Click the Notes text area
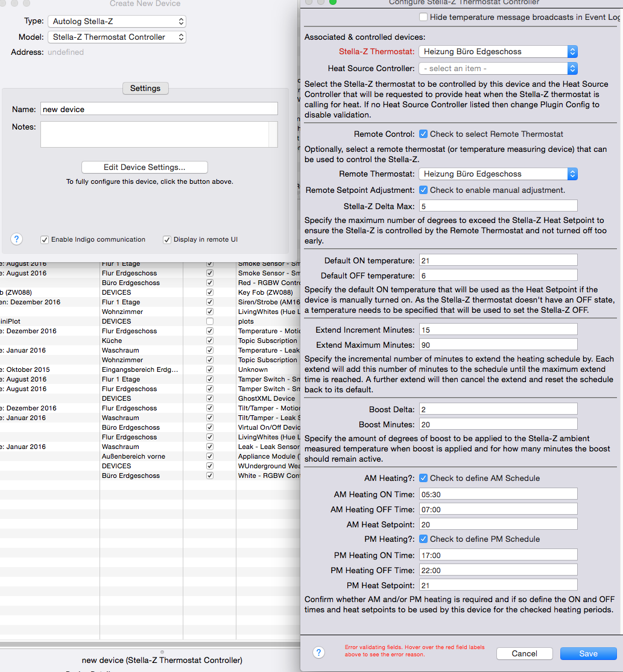Viewport: 623px width, 672px height. (159, 134)
